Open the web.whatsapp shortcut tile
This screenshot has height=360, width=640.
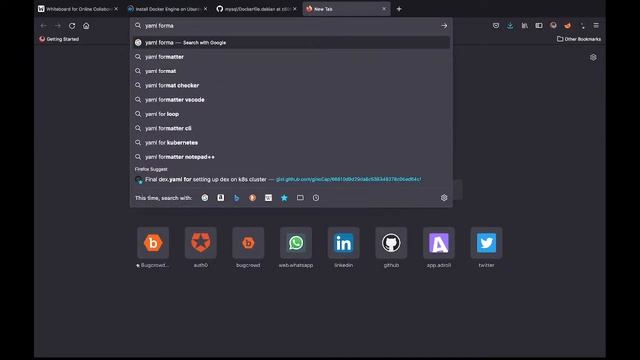click(296, 243)
